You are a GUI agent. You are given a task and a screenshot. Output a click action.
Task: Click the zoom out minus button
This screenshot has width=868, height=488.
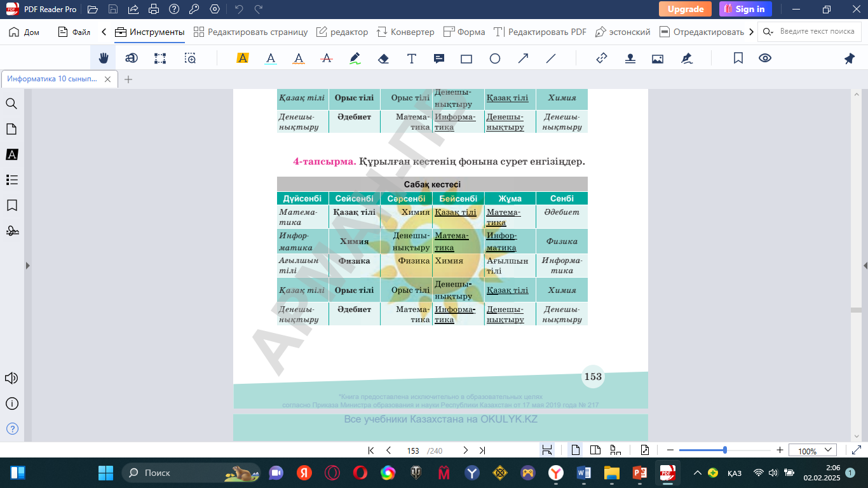670,451
